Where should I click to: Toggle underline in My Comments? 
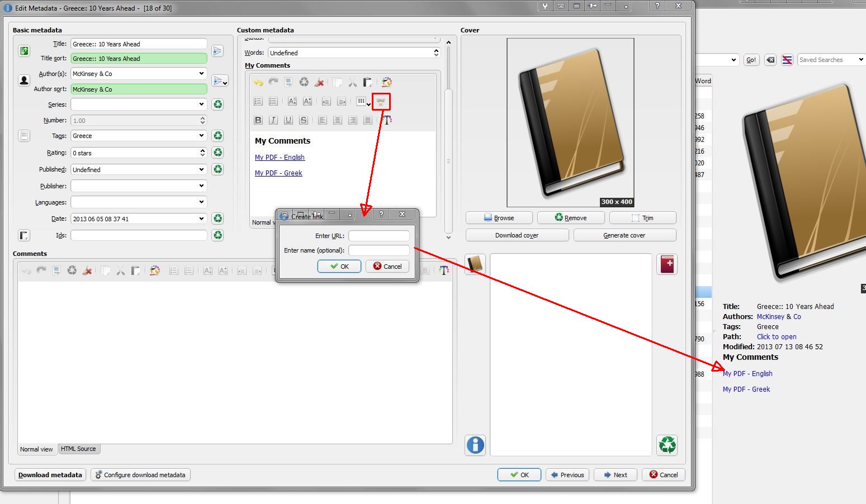point(288,120)
